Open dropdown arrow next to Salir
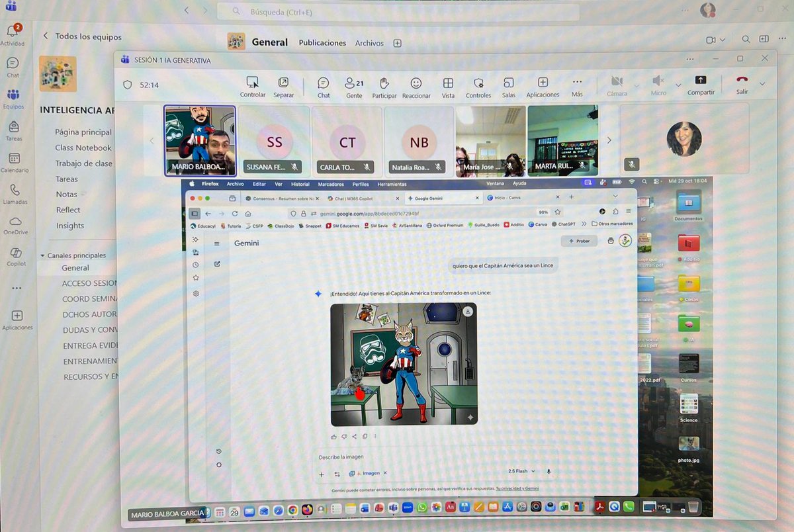The width and height of the screenshot is (794, 532). pos(762,83)
